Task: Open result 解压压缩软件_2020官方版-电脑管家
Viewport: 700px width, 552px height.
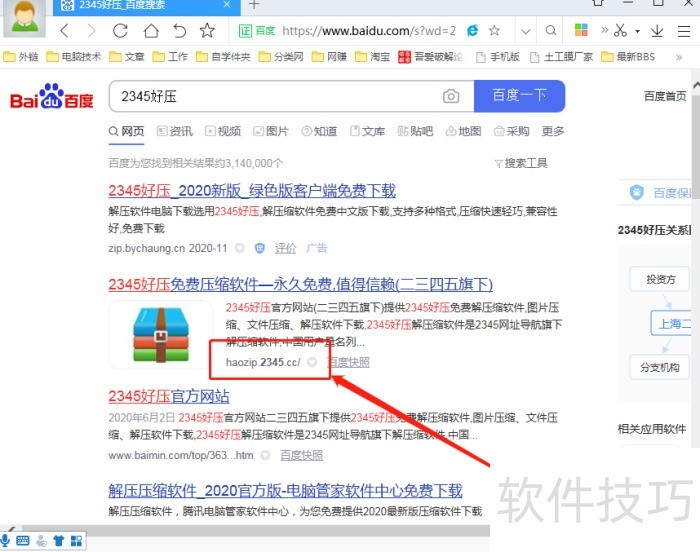Action: pos(285,491)
